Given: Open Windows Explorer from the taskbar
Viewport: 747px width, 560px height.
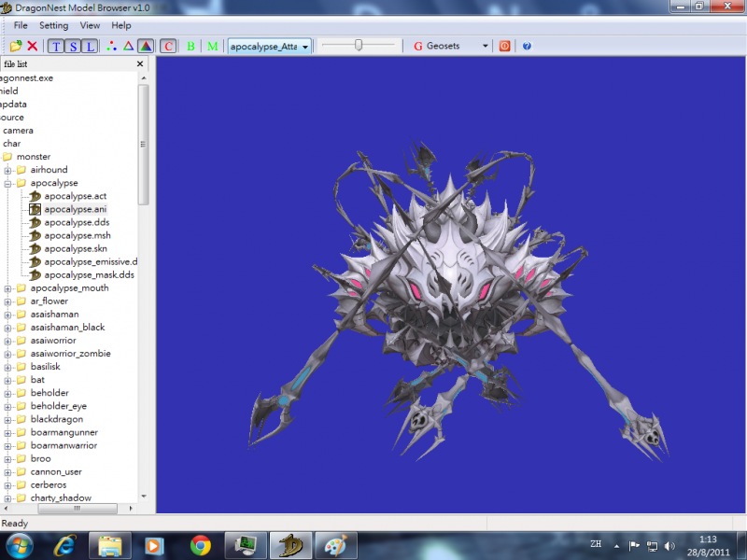Looking at the screenshot, I should tap(109, 546).
